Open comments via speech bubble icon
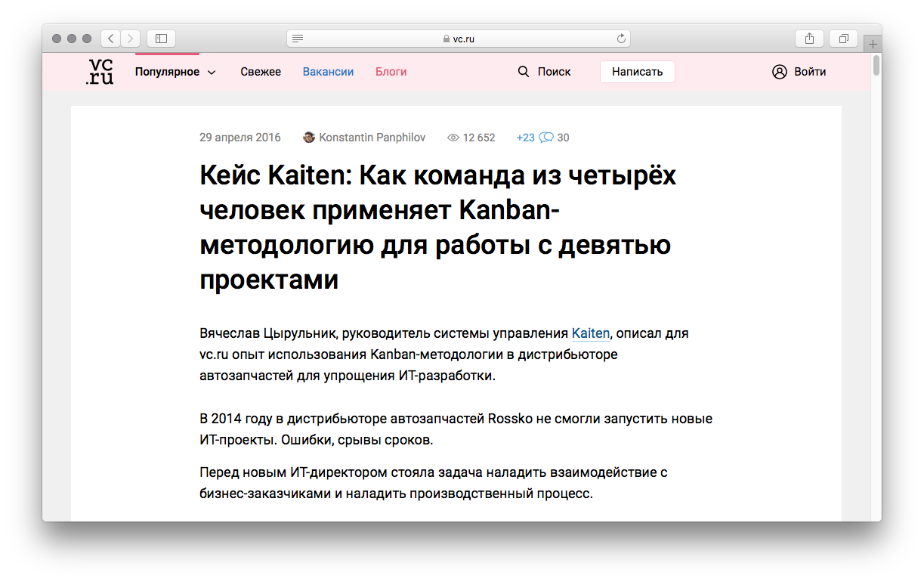924x582 pixels. (x=546, y=138)
